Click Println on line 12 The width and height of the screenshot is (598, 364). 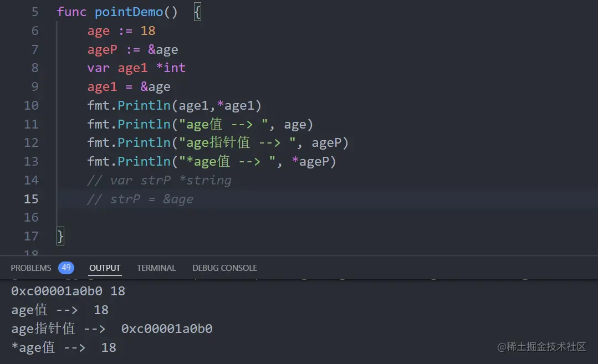144,142
